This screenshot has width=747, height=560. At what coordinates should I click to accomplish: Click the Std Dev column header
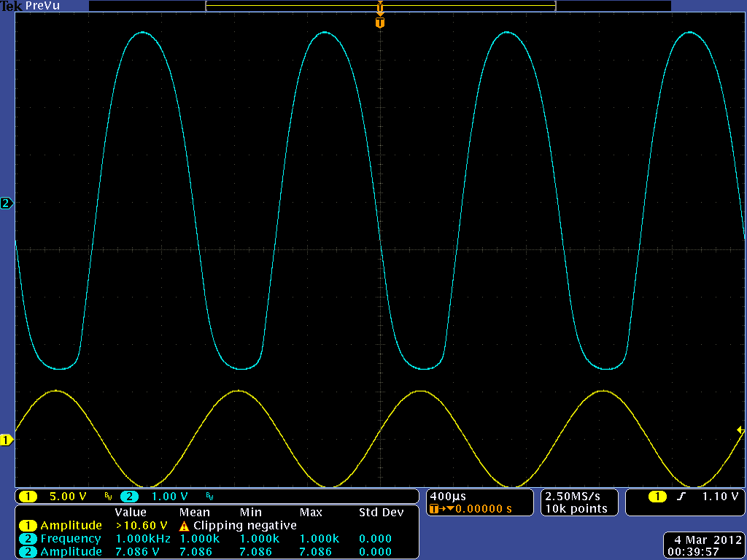[381, 513]
